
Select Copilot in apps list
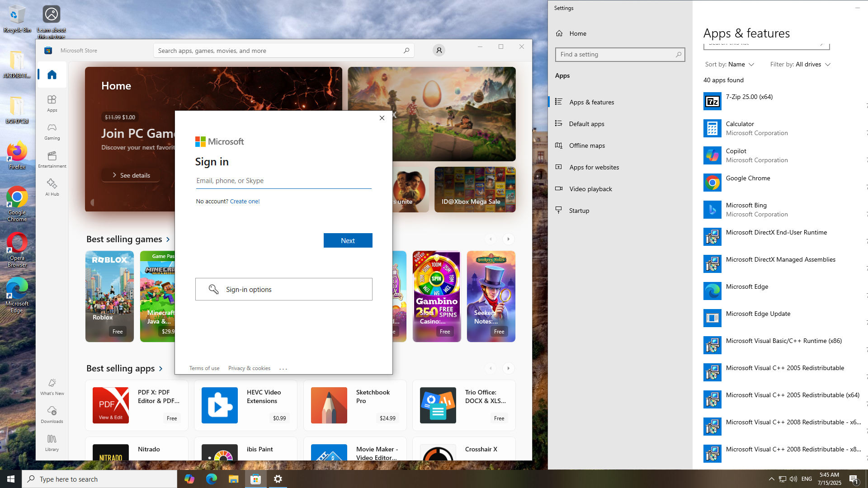click(x=786, y=155)
